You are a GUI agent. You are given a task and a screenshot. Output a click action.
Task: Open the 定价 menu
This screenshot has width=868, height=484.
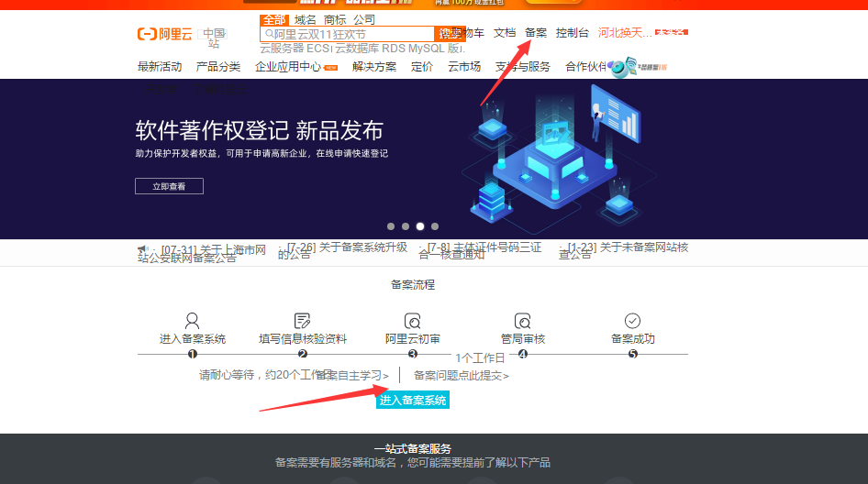[422, 67]
